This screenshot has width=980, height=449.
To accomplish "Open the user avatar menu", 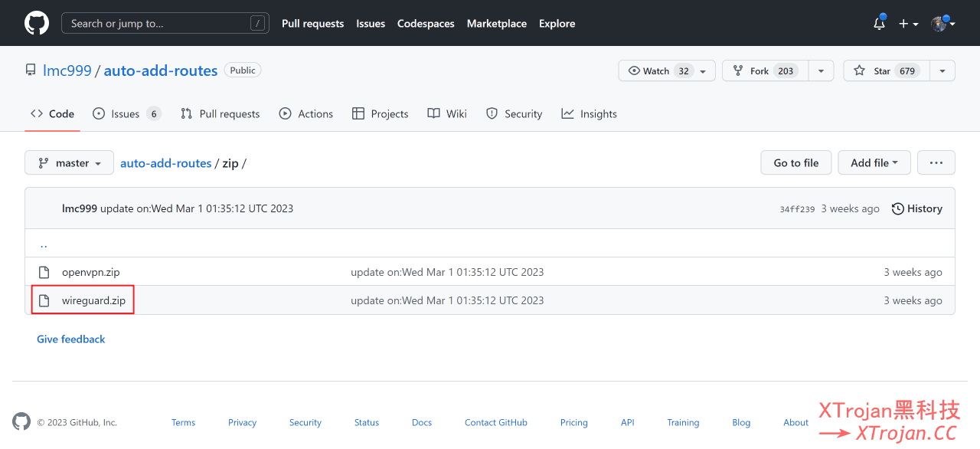I will click(943, 24).
